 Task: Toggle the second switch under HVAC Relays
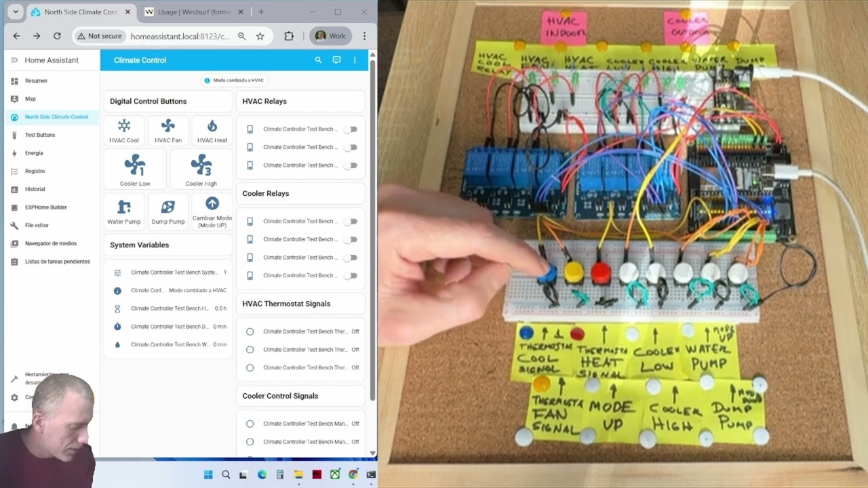tap(351, 147)
